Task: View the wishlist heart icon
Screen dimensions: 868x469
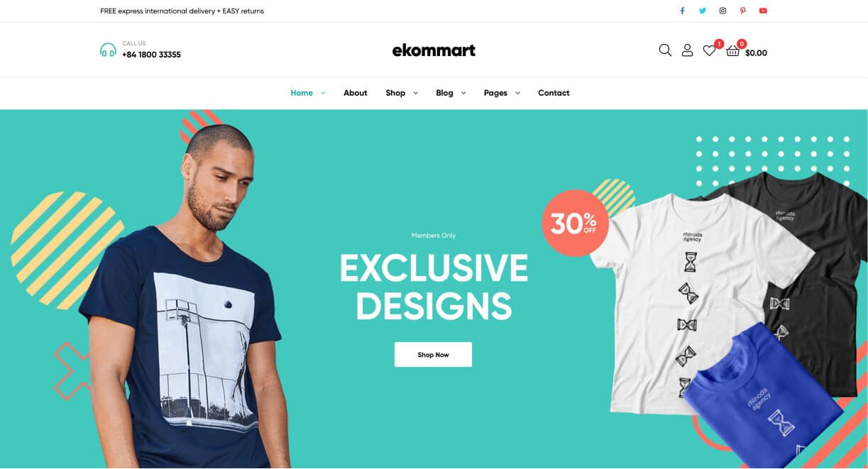Action: 709,50
